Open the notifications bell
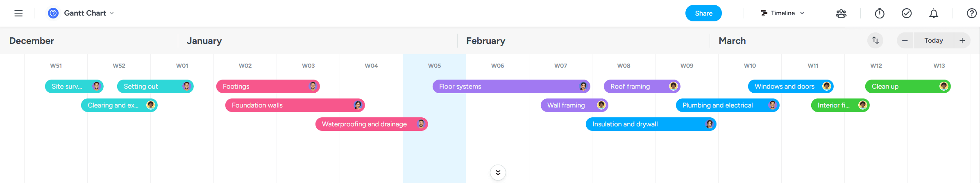The width and height of the screenshot is (980, 183). click(934, 13)
